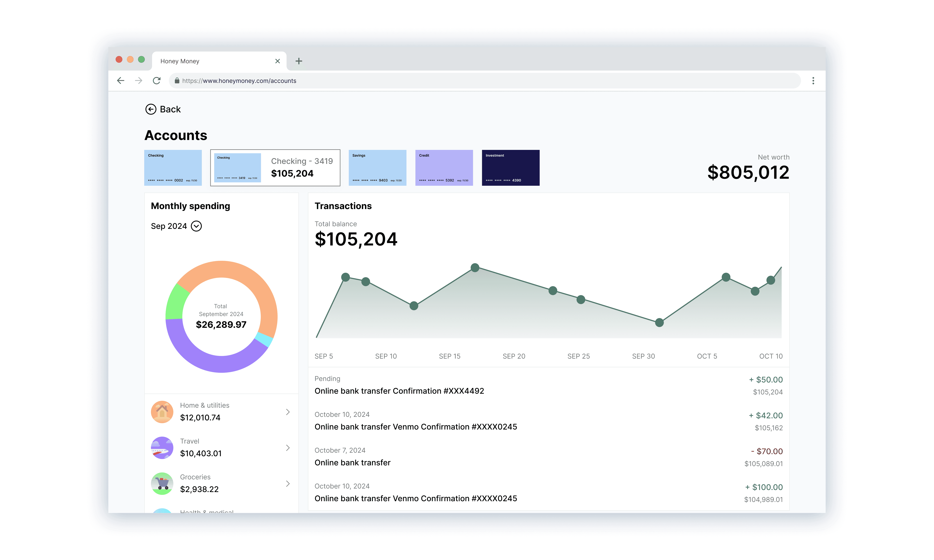Click the circled arrow Back icon

click(151, 109)
